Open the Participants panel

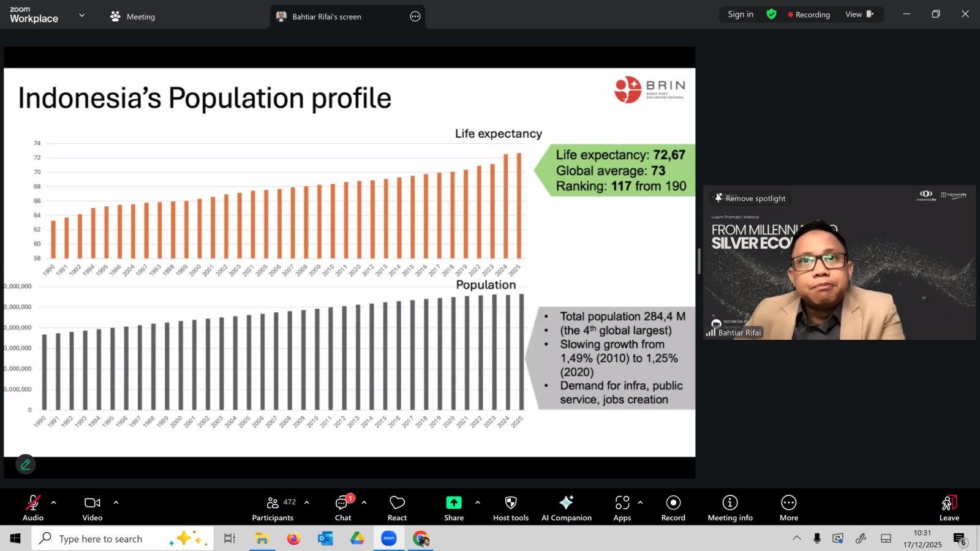click(273, 508)
